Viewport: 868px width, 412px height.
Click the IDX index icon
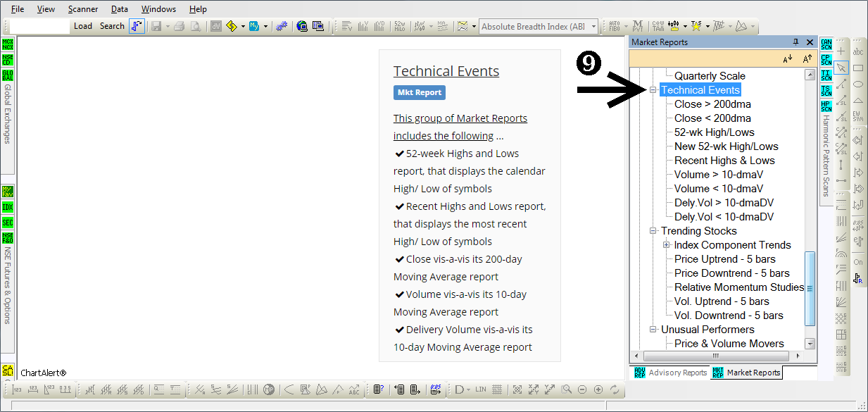point(8,207)
